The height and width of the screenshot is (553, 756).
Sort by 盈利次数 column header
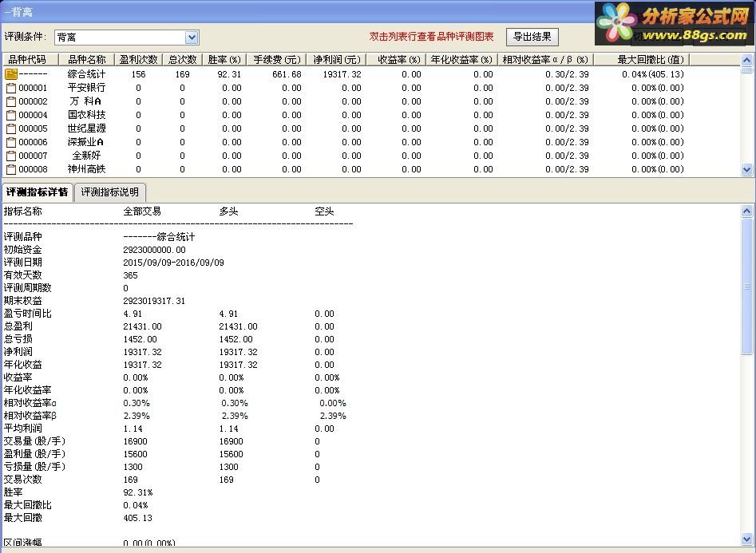coord(138,59)
